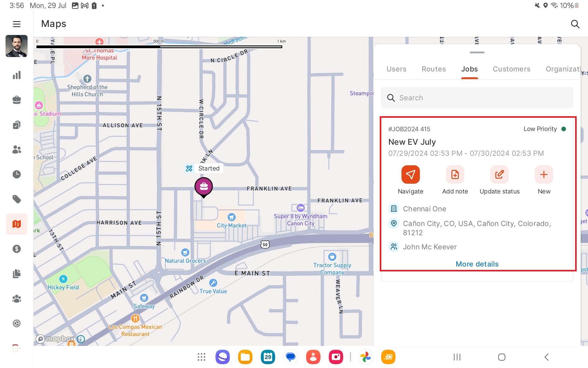Open the tag sidebar icon

coord(17,199)
